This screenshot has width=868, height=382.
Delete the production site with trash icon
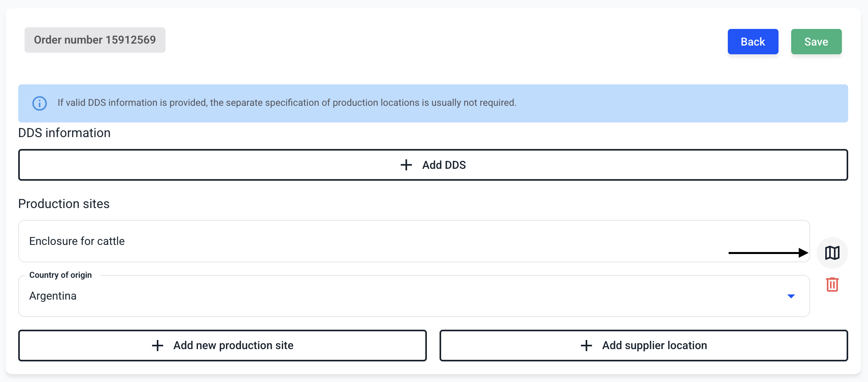(x=832, y=285)
